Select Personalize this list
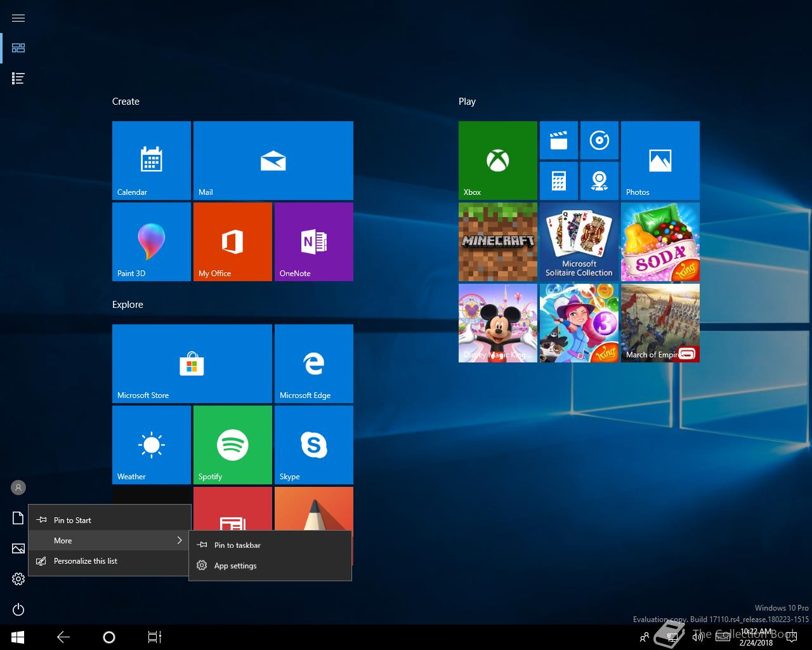812x650 pixels. pyautogui.click(x=110, y=560)
